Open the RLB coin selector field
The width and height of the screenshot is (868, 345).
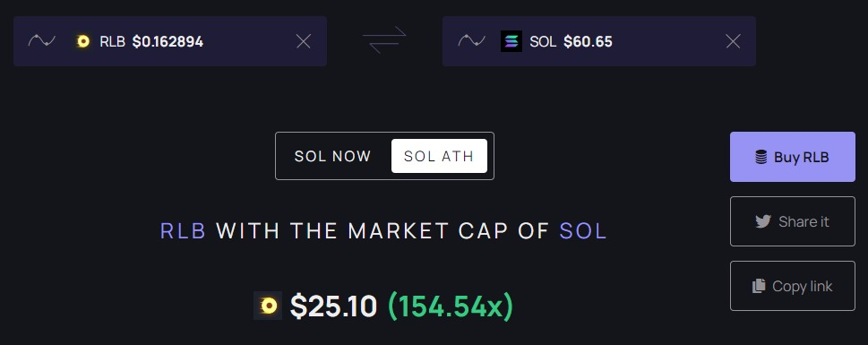170,41
